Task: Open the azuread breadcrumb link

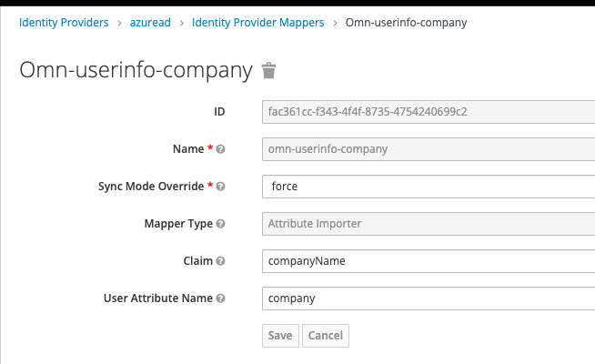Action: pyautogui.click(x=150, y=23)
